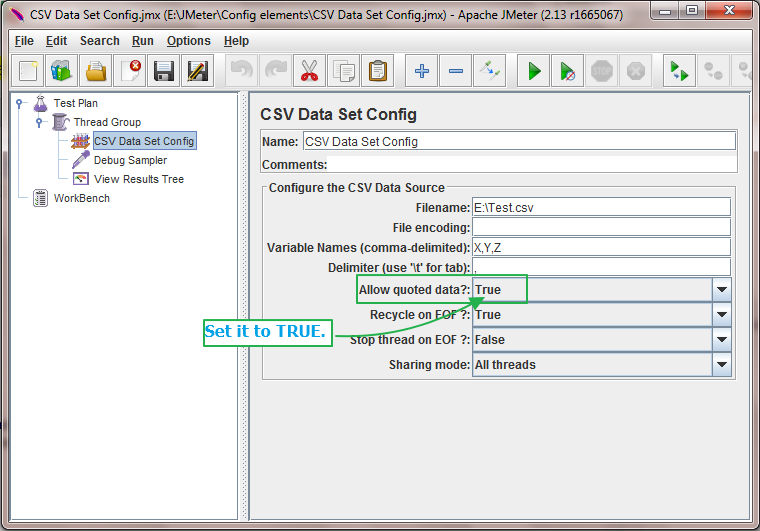Minimize the JMeter window
The height and width of the screenshot is (531, 760).
[665, 11]
